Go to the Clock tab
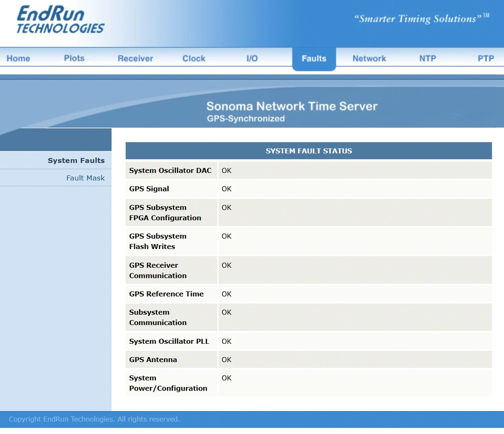 tap(194, 59)
